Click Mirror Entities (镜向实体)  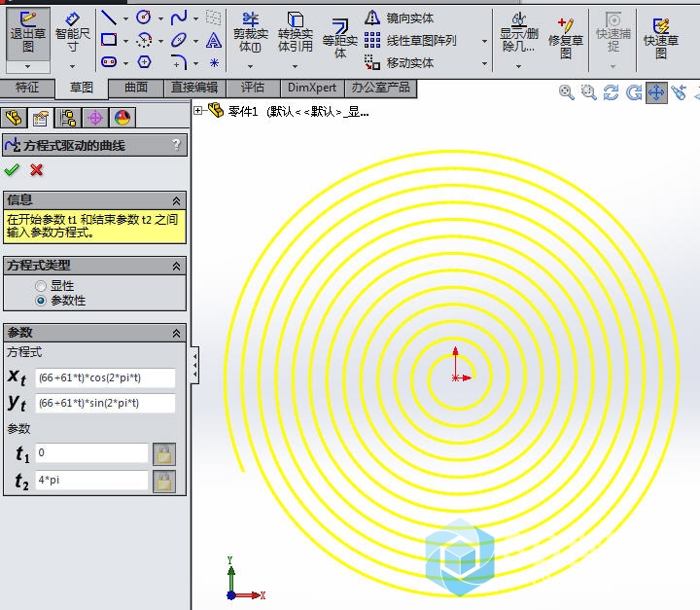point(400,18)
